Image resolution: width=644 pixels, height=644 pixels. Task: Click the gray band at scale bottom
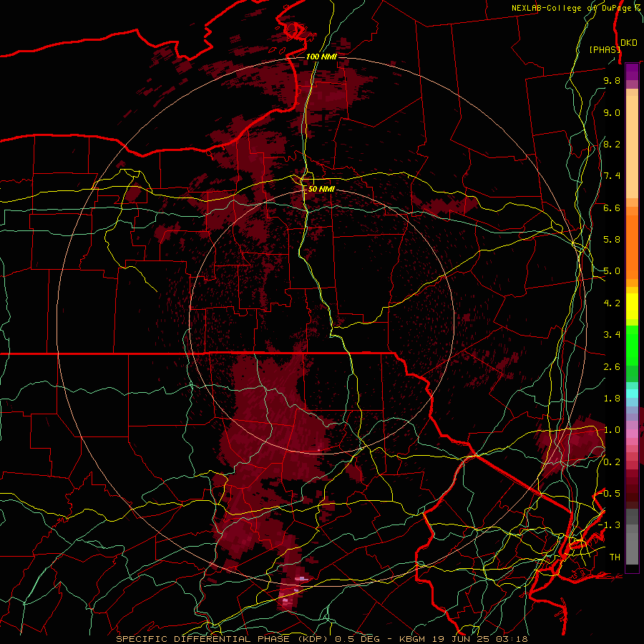(632, 537)
